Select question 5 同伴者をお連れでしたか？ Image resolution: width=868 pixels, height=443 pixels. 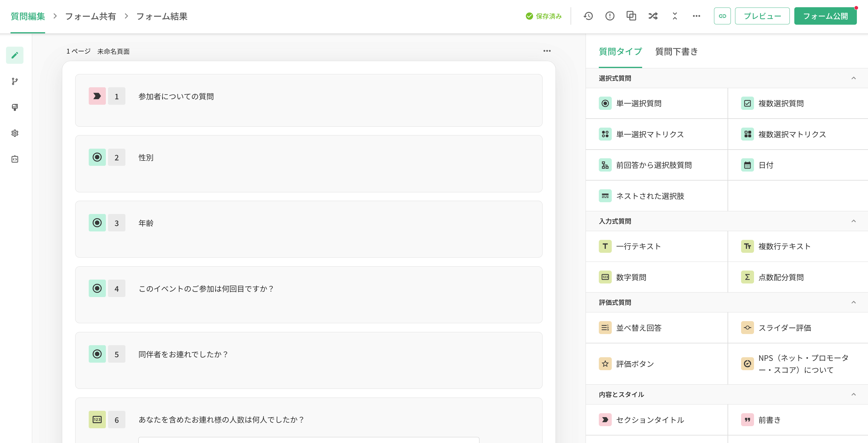coord(309,361)
